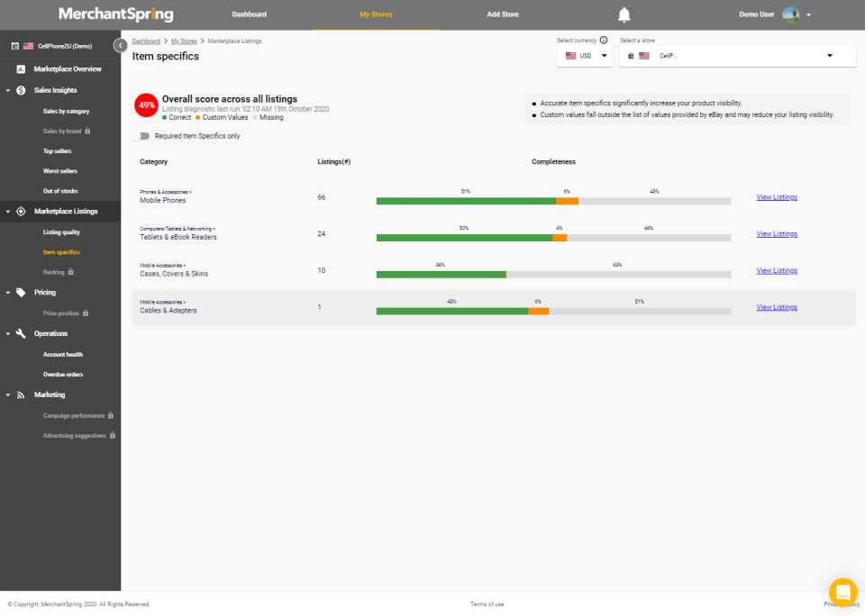Enable Required Item Specifics only toggle
Image resolution: width=865 pixels, height=616 pixels.
(142, 134)
